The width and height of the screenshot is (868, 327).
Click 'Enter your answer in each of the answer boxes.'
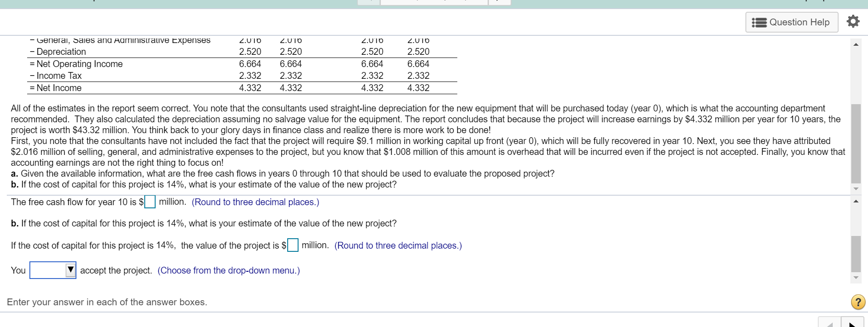click(107, 302)
